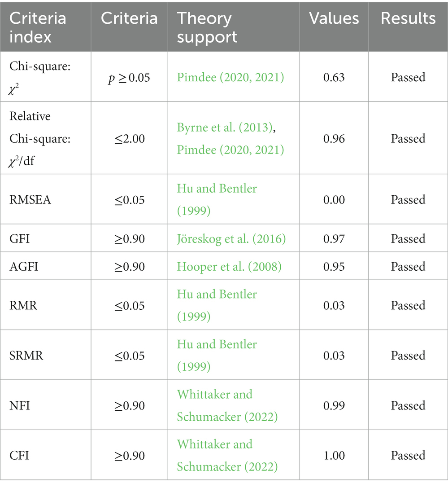Open Whittaker and Schumacker (2022) link for NFI

click(227, 405)
